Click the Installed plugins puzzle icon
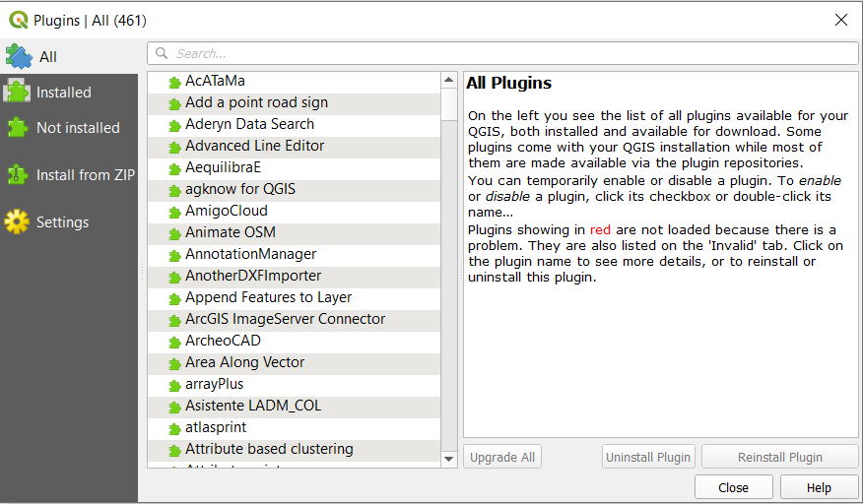The height and width of the screenshot is (504, 863). (x=18, y=92)
